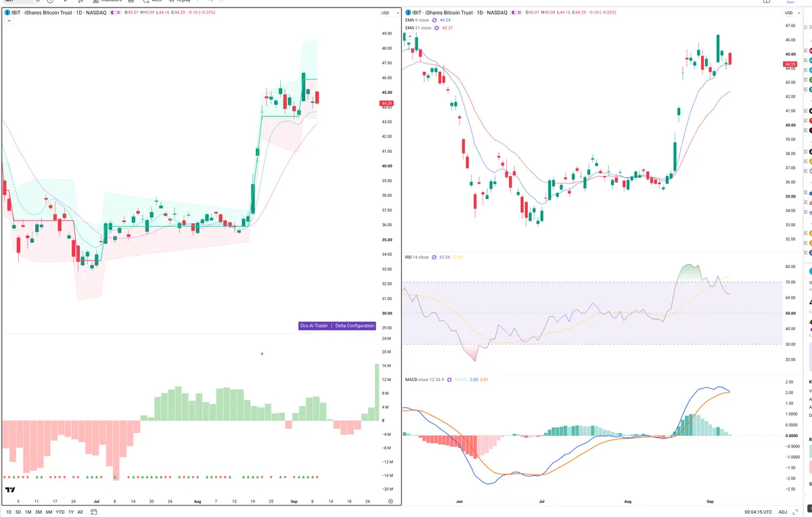
Task: Toggle the ADJ adjusted data setting
Action: point(783,512)
